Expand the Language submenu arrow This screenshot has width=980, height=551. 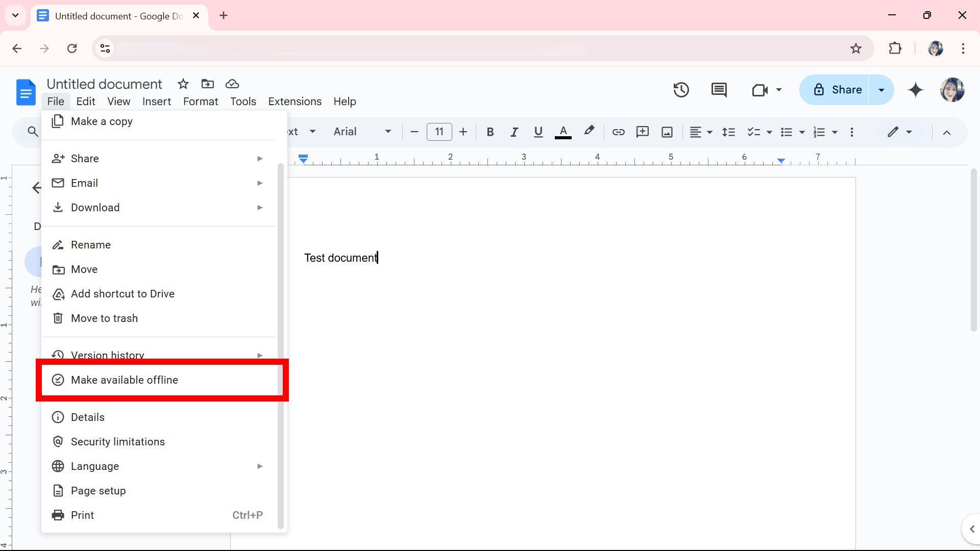click(x=259, y=466)
